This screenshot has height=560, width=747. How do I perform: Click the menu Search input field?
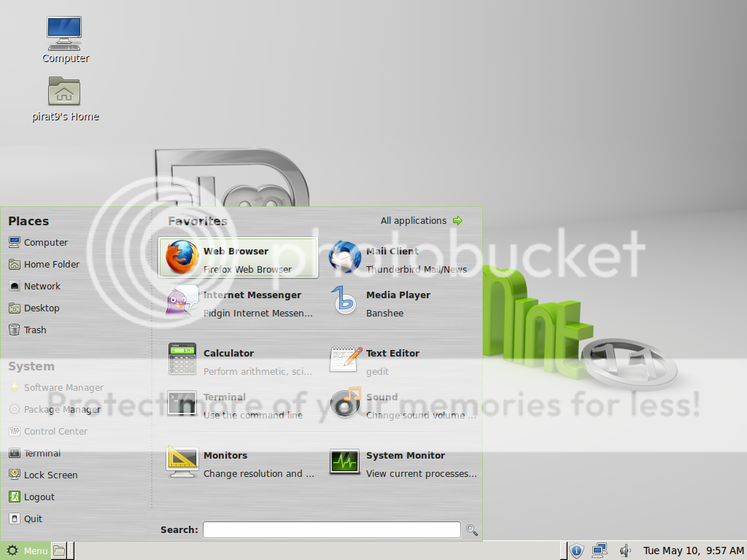332,530
